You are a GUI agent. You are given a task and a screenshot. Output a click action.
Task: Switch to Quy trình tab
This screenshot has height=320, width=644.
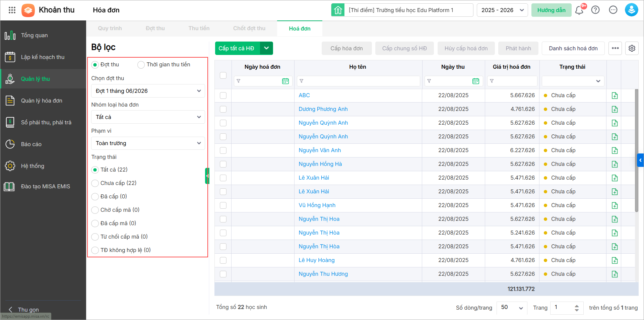[110, 28]
